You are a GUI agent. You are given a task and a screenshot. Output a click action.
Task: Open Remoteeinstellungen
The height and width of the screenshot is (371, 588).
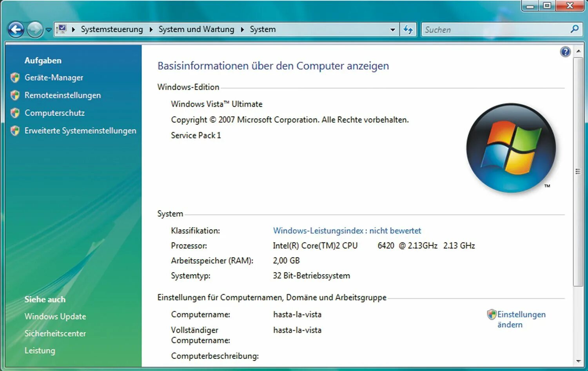click(63, 95)
